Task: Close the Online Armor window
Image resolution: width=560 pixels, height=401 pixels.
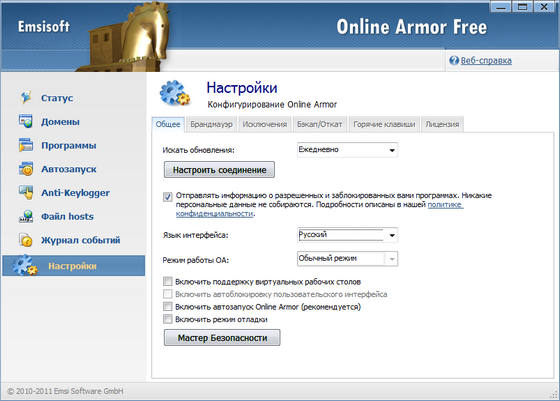Action: click(x=544, y=6)
